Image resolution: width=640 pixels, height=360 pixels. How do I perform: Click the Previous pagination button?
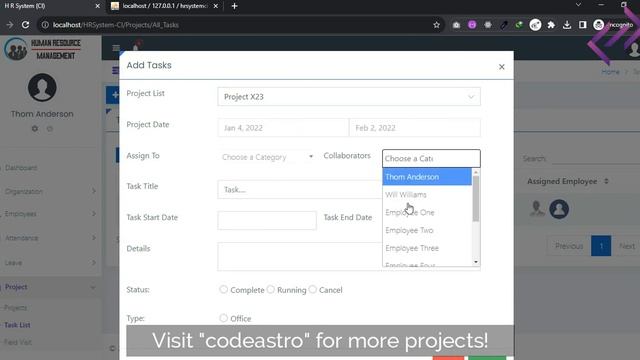point(569,246)
